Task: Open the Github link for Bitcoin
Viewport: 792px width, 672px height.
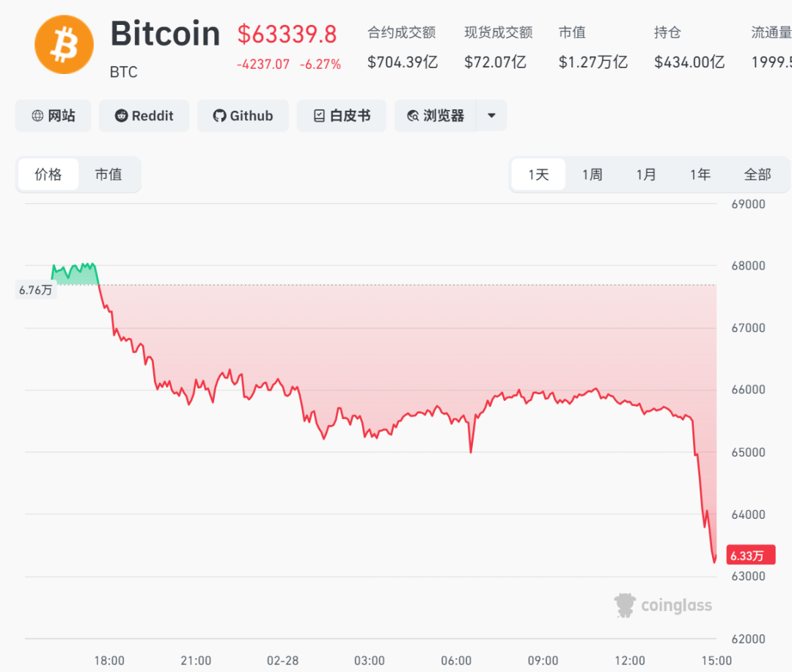Action: click(x=243, y=116)
